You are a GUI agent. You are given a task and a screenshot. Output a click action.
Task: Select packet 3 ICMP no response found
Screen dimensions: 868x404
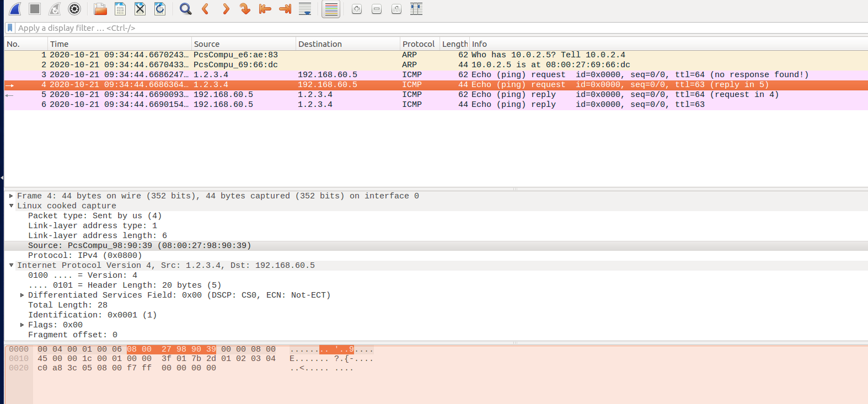click(x=436, y=75)
